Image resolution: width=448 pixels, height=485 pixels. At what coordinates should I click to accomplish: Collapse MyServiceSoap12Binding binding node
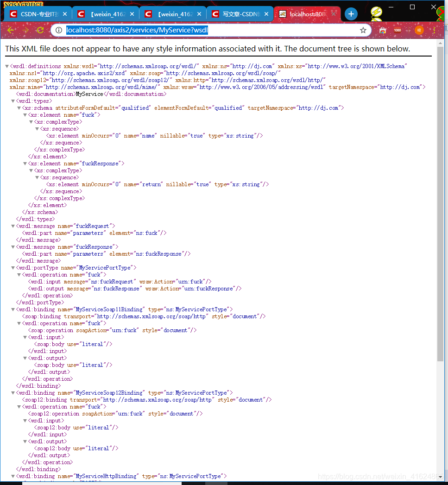pyautogui.click(x=13, y=393)
